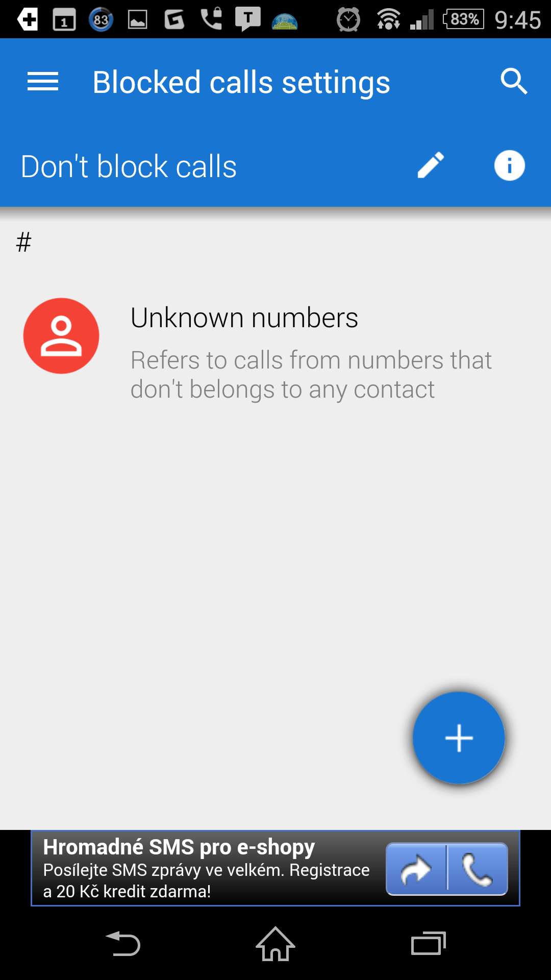This screenshot has height=980, width=551.
Task: Tap the Don't block calls label
Action: click(129, 166)
